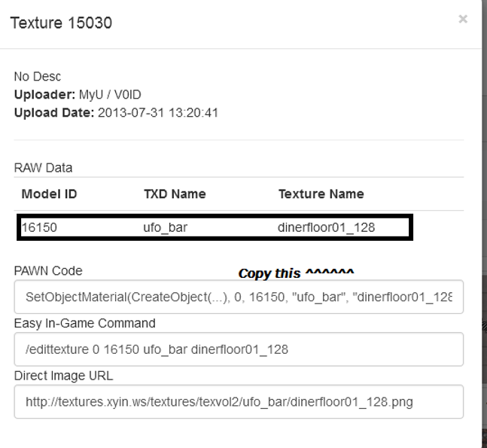Click the dinerfloor01_128 texture name cell
This screenshot has height=448, width=487.
(x=321, y=227)
